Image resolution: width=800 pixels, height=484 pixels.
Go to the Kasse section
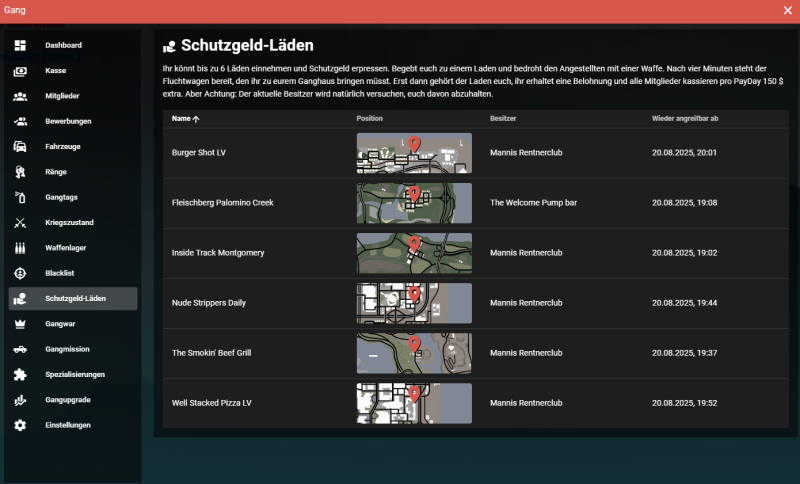coord(73,71)
